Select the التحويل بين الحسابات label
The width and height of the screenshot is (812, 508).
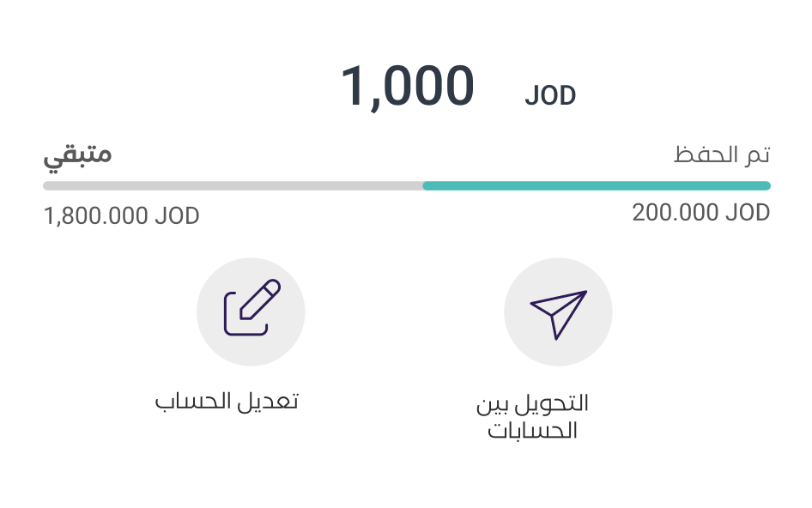(533, 416)
